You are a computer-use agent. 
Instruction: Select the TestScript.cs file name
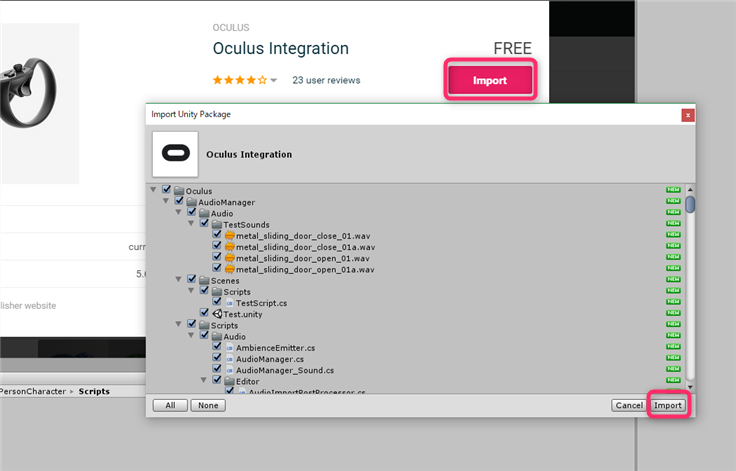261,303
